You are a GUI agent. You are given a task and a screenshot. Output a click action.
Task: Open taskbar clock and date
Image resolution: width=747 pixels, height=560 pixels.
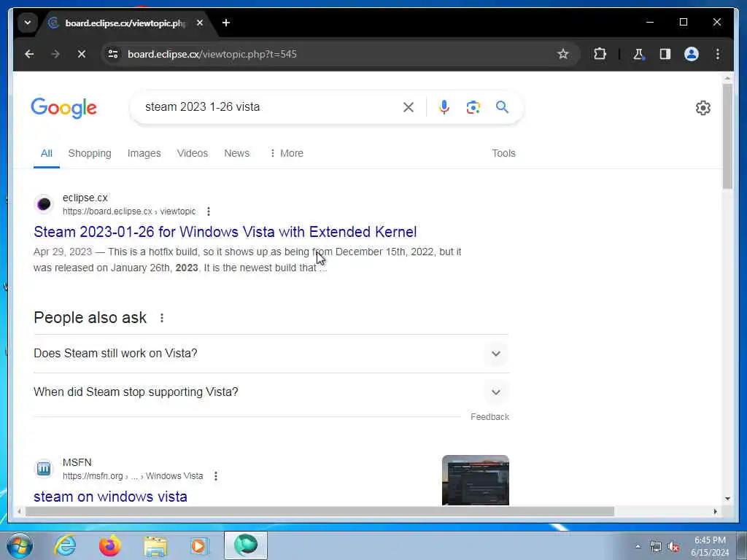(710, 546)
